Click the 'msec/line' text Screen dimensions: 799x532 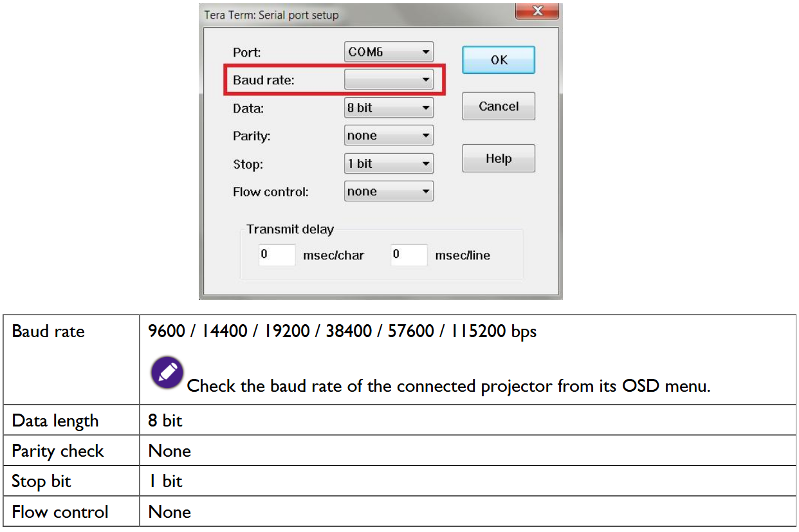coord(463,255)
